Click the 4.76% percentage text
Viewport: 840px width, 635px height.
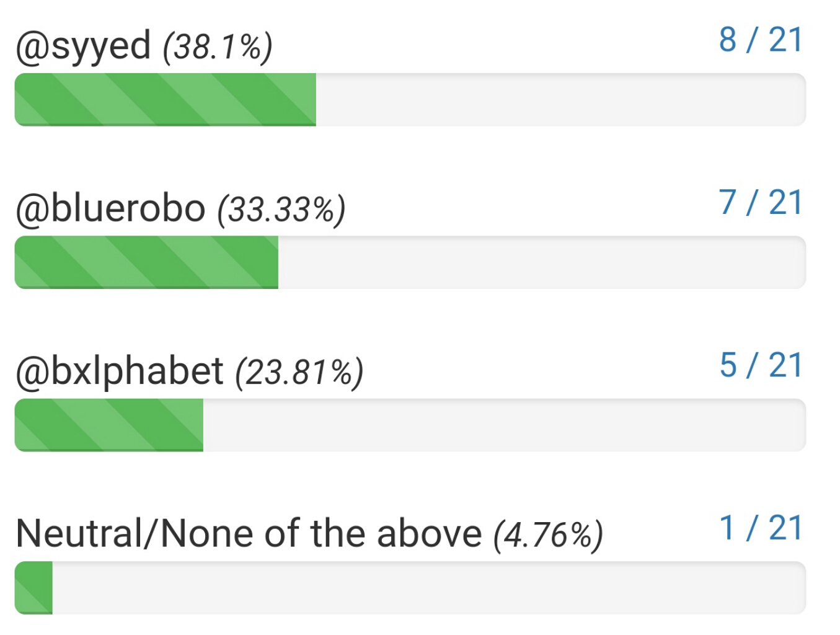(548, 535)
